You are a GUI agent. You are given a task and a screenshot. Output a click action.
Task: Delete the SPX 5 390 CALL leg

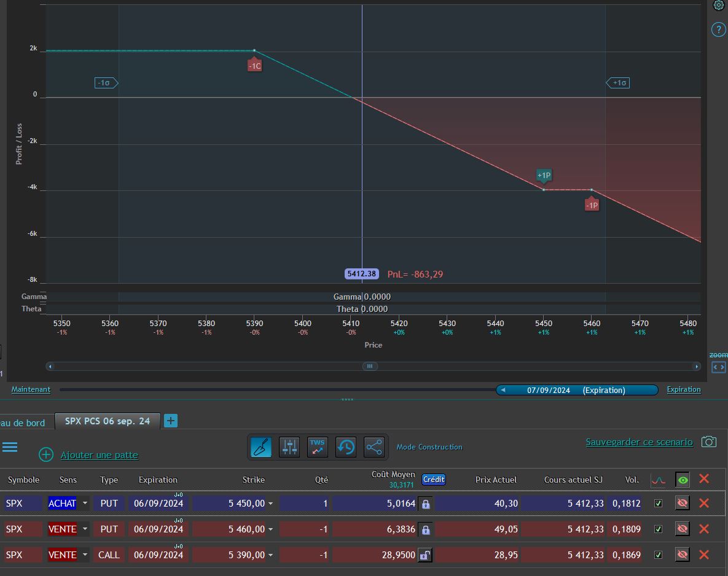[704, 555]
